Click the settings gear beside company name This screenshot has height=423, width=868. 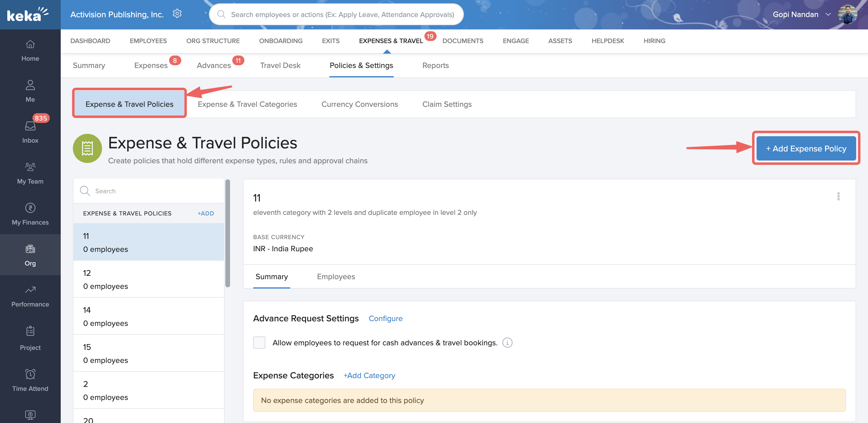coord(177,14)
